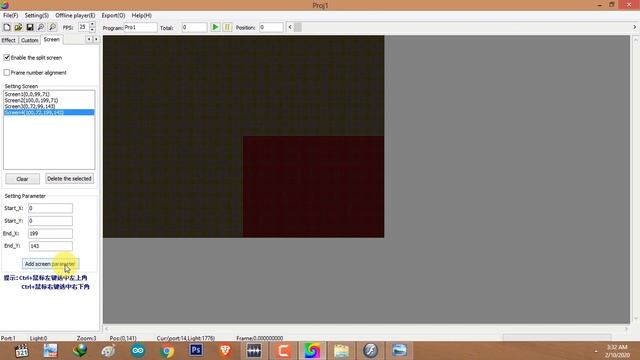
Task: Open Brave browser from the taskbar
Action: 225,351
